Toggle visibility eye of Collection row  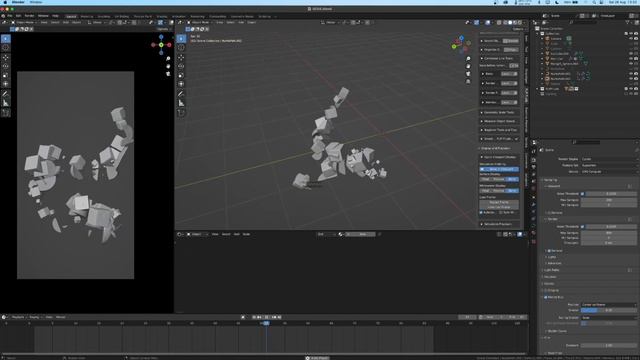point(631,33)
